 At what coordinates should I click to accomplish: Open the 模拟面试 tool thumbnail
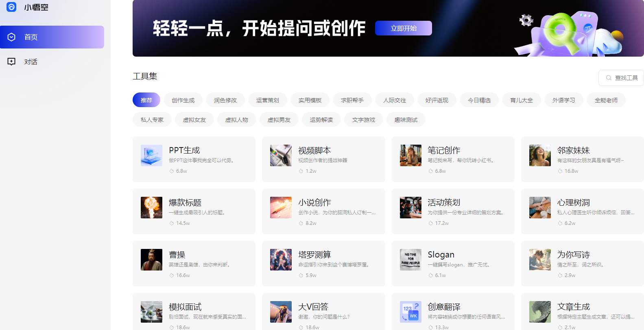click(151, 312)
